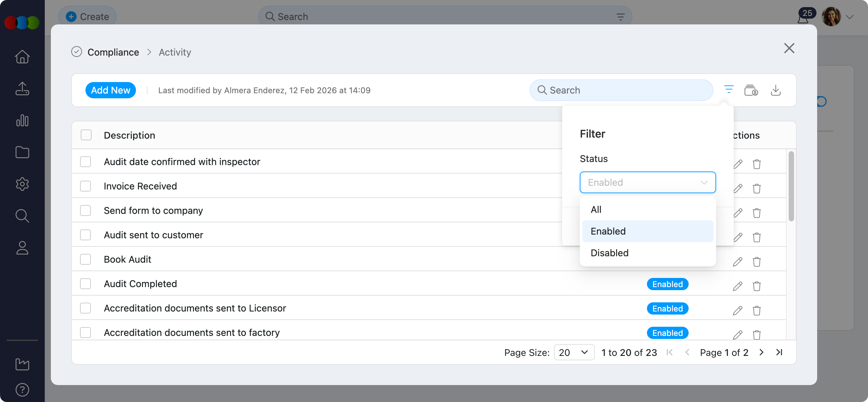Screen dimensions: 868x402
Task: Go to the next page arrow
Action: 761,352
